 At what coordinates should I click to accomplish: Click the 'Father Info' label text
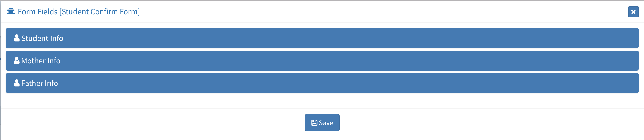pyautogui.click(x=40, y=83)
